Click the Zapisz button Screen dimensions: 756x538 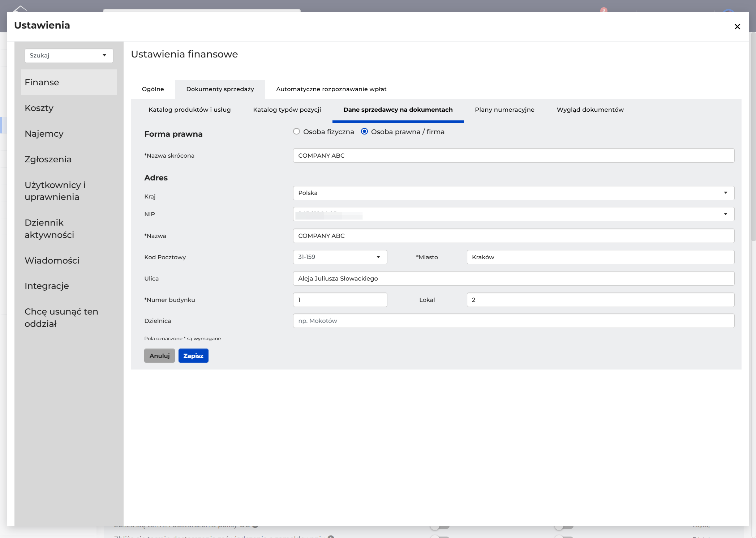click(x=193, y=355)
